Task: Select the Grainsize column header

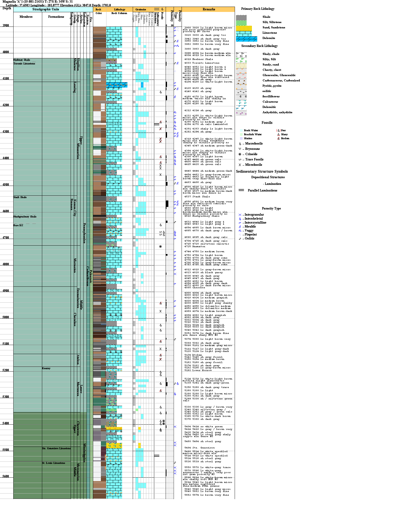Action: (141, 10)
